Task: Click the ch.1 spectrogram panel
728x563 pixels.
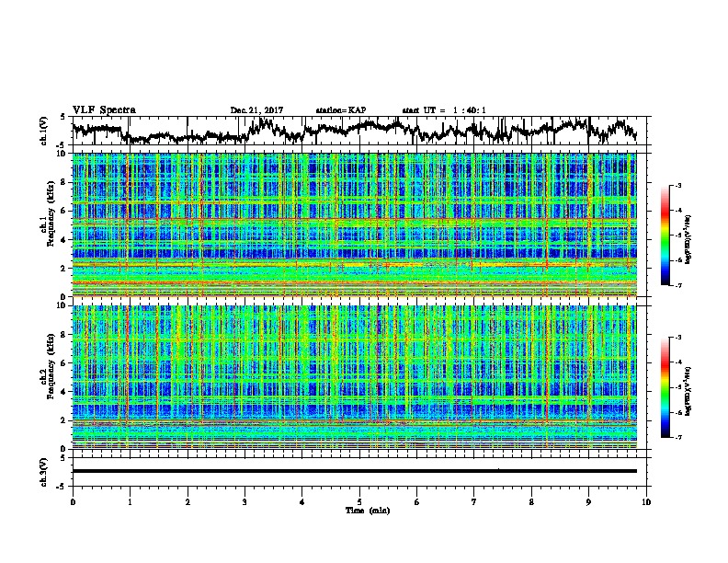Action: click(354, 224)
